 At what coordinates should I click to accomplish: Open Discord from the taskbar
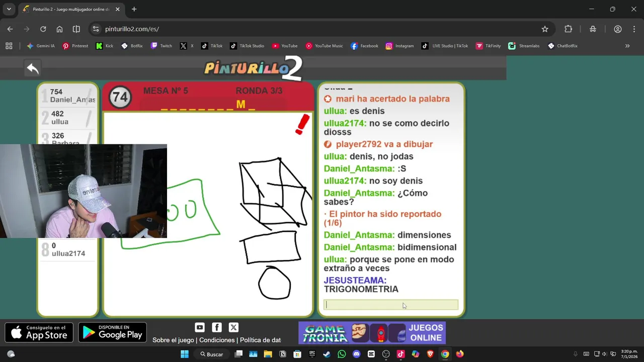click(357, 354)
